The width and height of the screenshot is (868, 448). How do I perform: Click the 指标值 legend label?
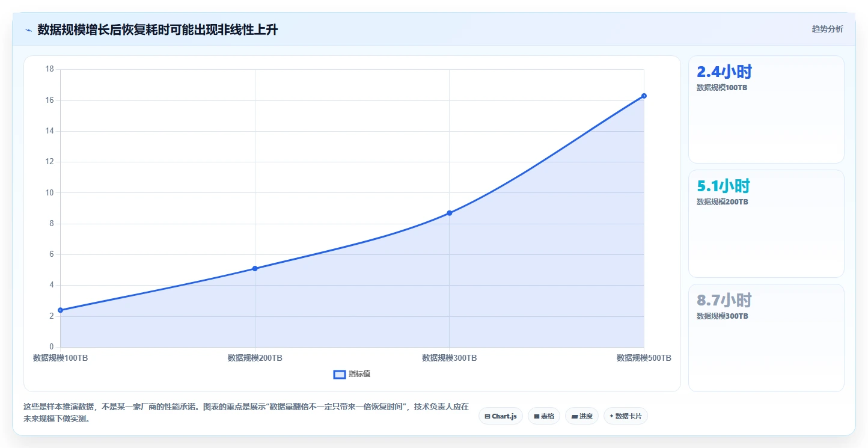click(359, 374)
